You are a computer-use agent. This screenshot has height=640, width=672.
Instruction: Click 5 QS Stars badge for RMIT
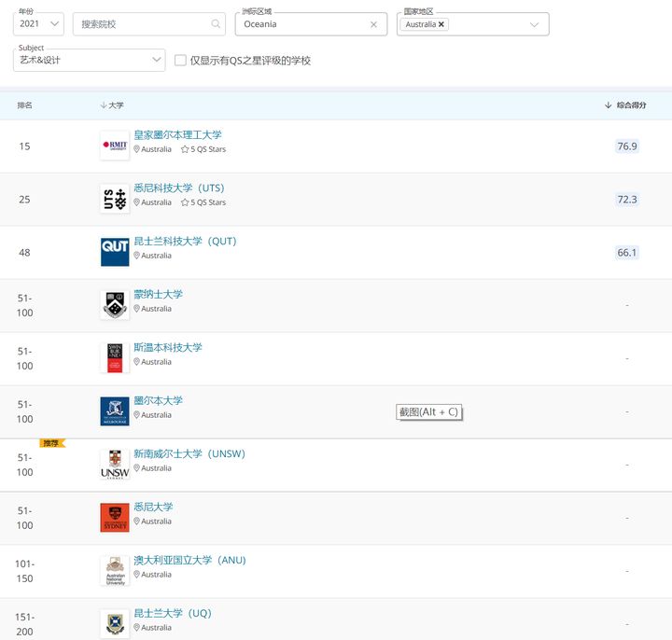tap(203, 149)
